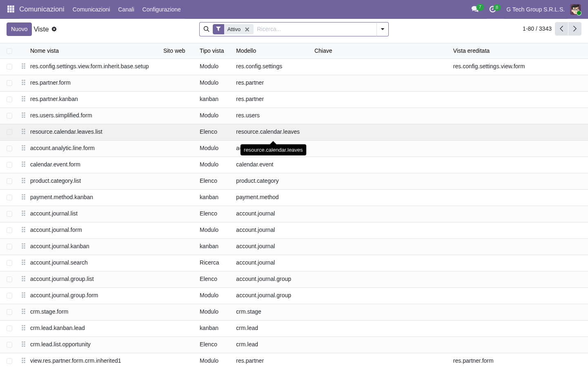Select checkbox for account.journal.form row
The height and width of the screenshot is (368, 588).
click(x=9, y=230)
